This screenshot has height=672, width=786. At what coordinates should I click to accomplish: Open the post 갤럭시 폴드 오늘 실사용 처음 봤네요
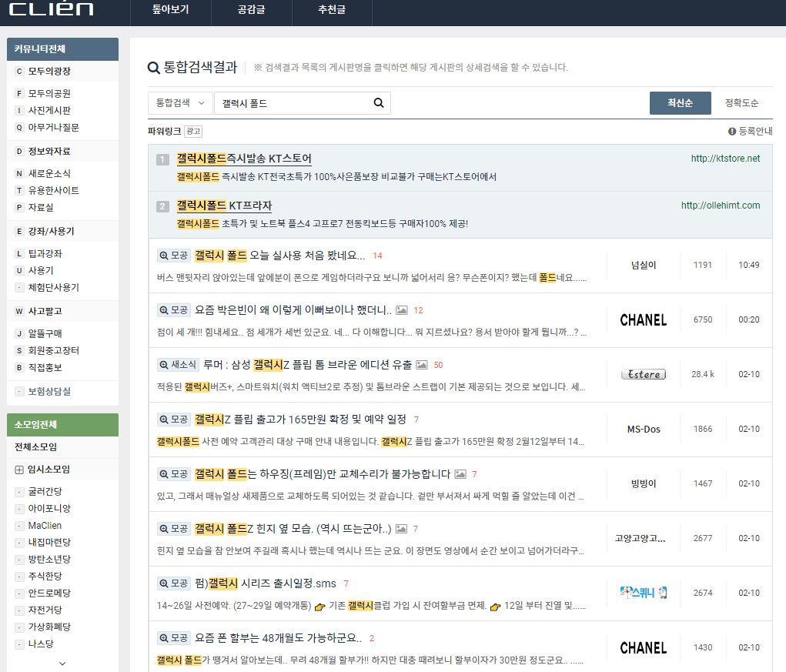pyautogui.click(x=279, y=256)
